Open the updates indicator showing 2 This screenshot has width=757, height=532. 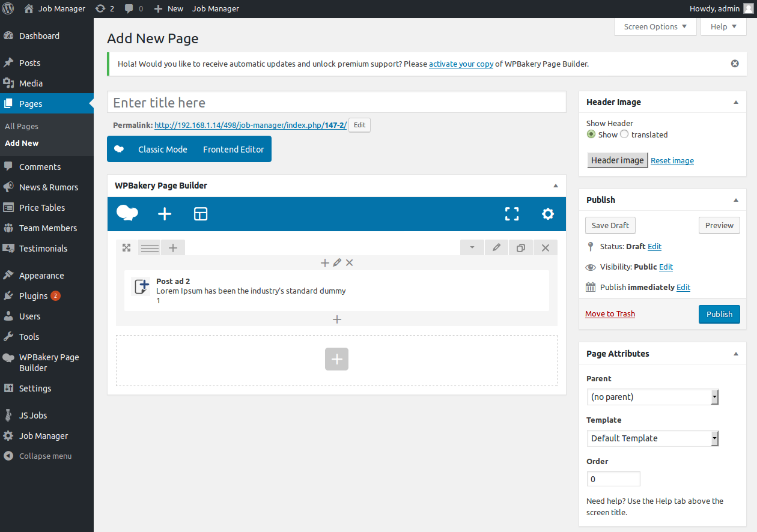(105, 8)
